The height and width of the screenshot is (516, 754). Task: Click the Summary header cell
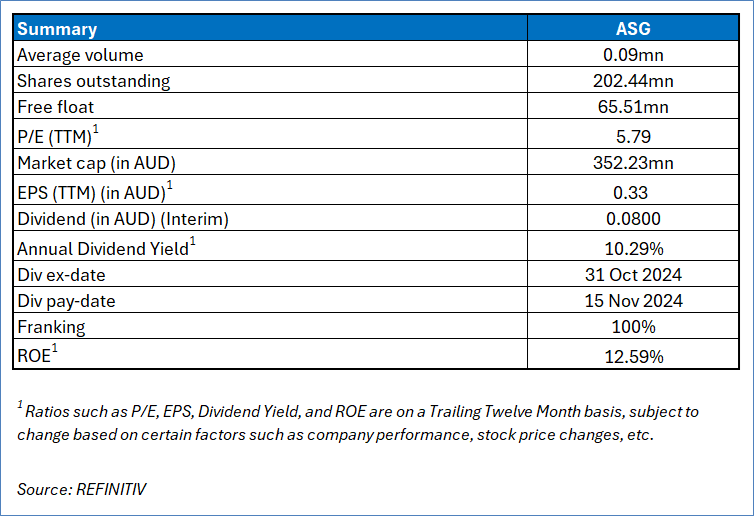pyautogui.click(x=58, y=30)
